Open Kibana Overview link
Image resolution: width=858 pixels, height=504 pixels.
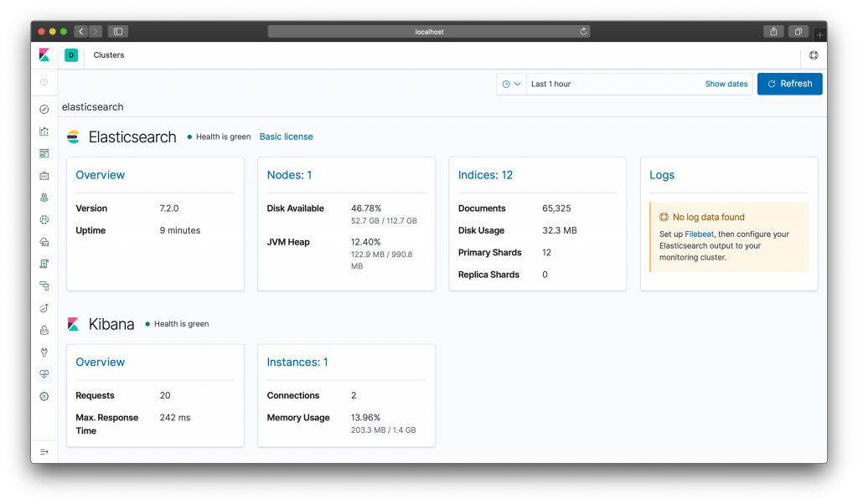(101, 362)
